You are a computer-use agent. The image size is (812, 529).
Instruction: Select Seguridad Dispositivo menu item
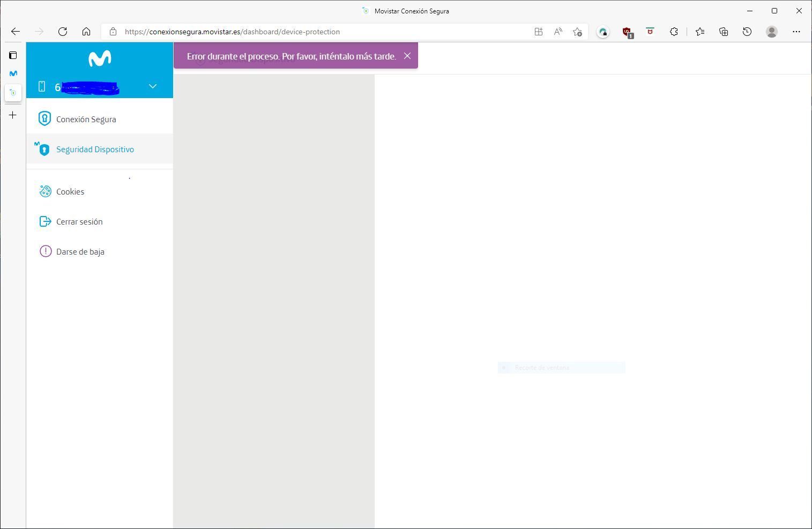[x=95, y=149]
